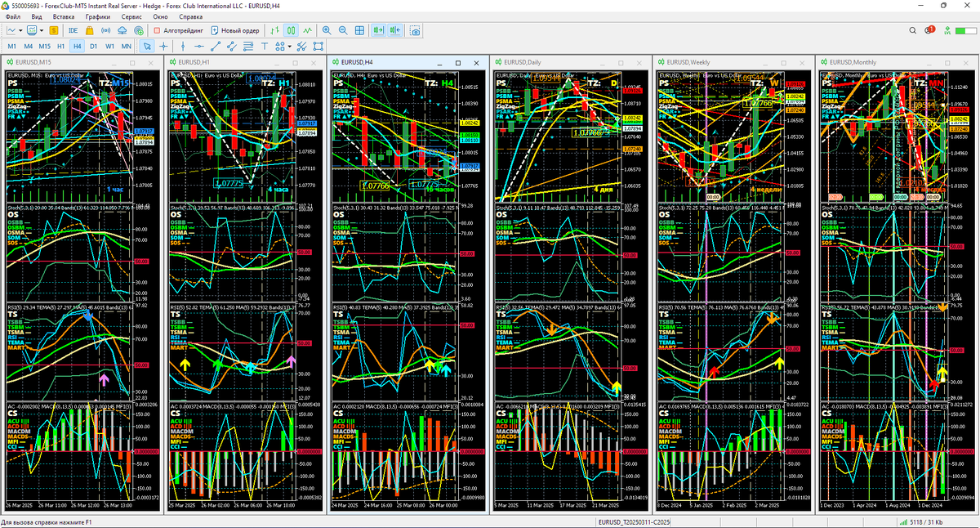Activate the EURUSD,Daily chart window title
The height and width of the screenshot is (528, 980).
coord(522,62)
